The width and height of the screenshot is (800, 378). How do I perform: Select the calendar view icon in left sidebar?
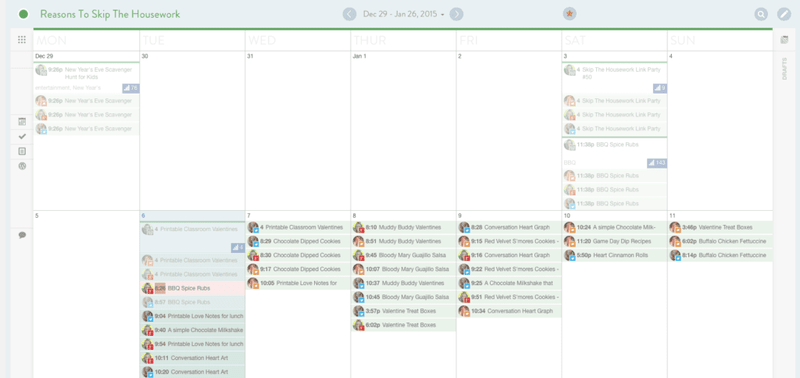[x=22, y=121]
